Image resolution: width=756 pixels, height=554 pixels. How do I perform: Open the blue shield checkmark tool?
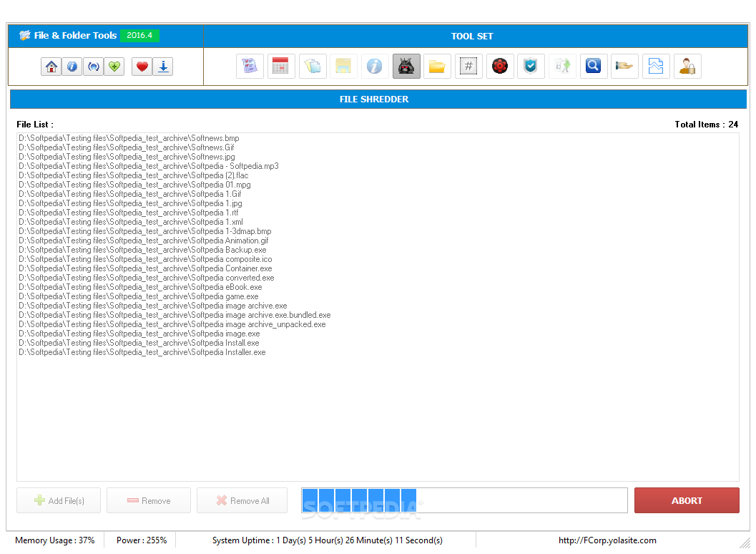point(531,66)
